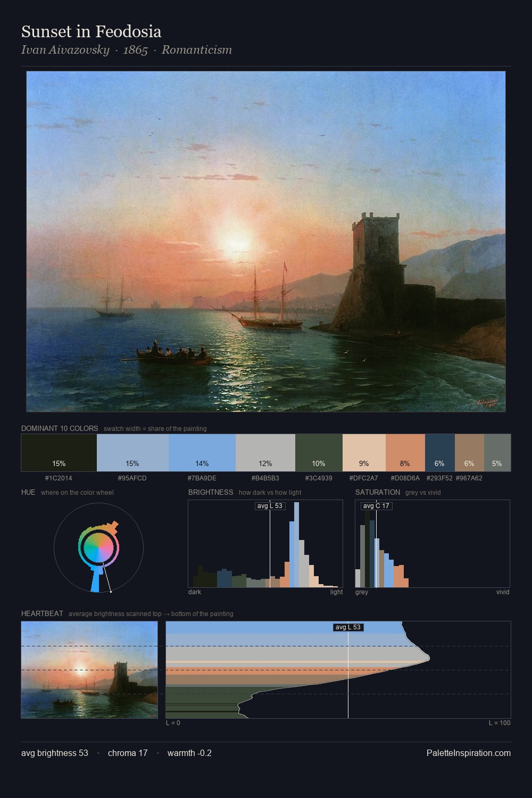Click the footer "avg brightness 53" stat

55,753
